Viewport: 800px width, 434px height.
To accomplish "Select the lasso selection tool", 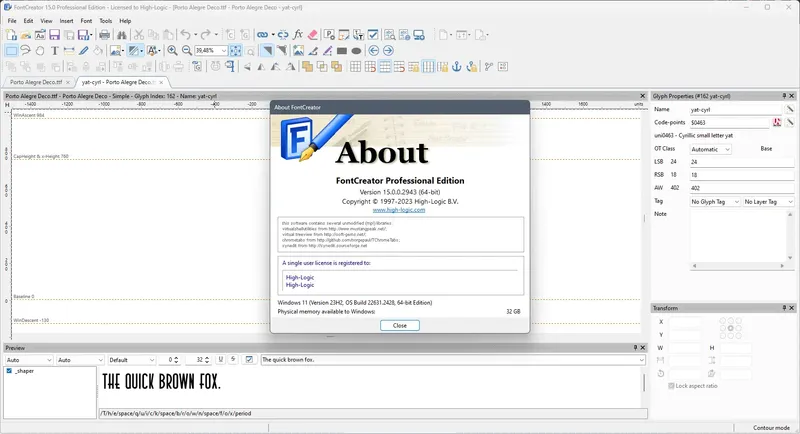I will coord(25,50).
